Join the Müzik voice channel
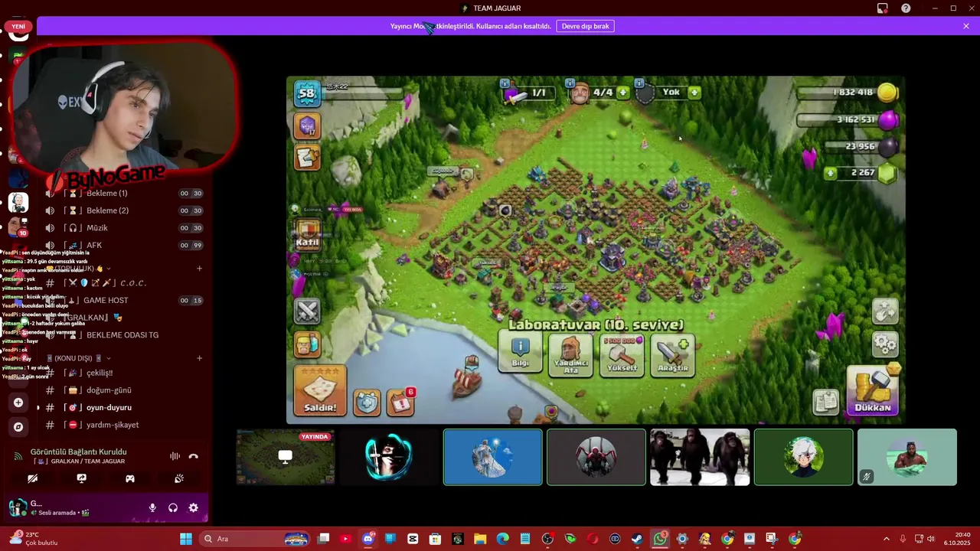 click(124, 228)
